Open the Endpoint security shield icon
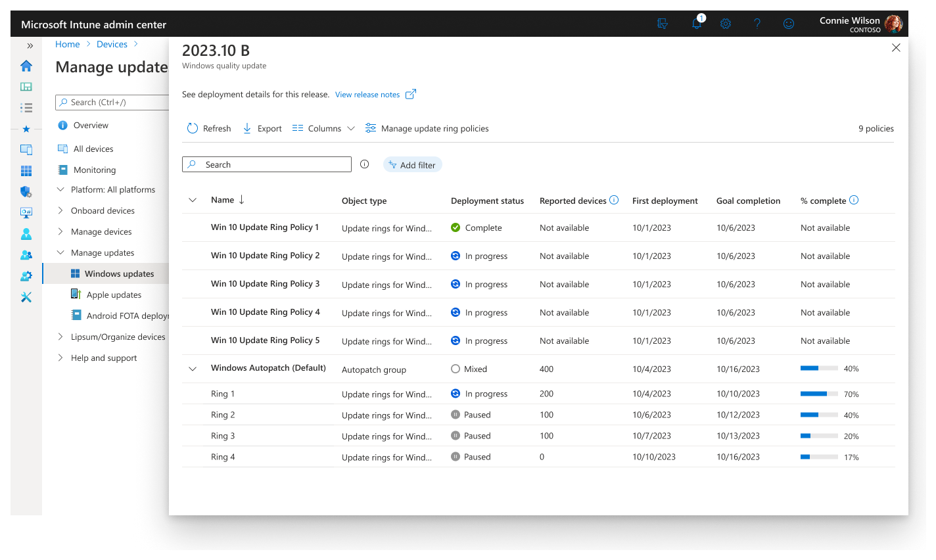Viewport: 936px width, 560px height. tap(26, 192)
